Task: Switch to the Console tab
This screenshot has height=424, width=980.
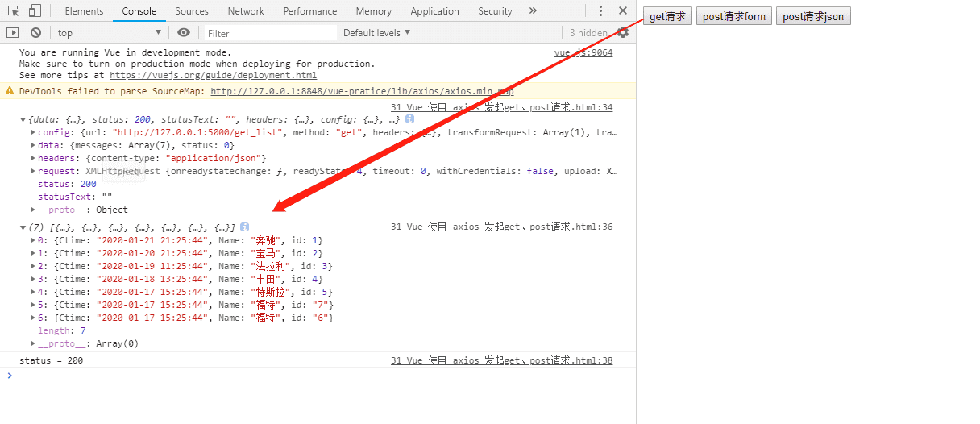Action: coord(139,11)
